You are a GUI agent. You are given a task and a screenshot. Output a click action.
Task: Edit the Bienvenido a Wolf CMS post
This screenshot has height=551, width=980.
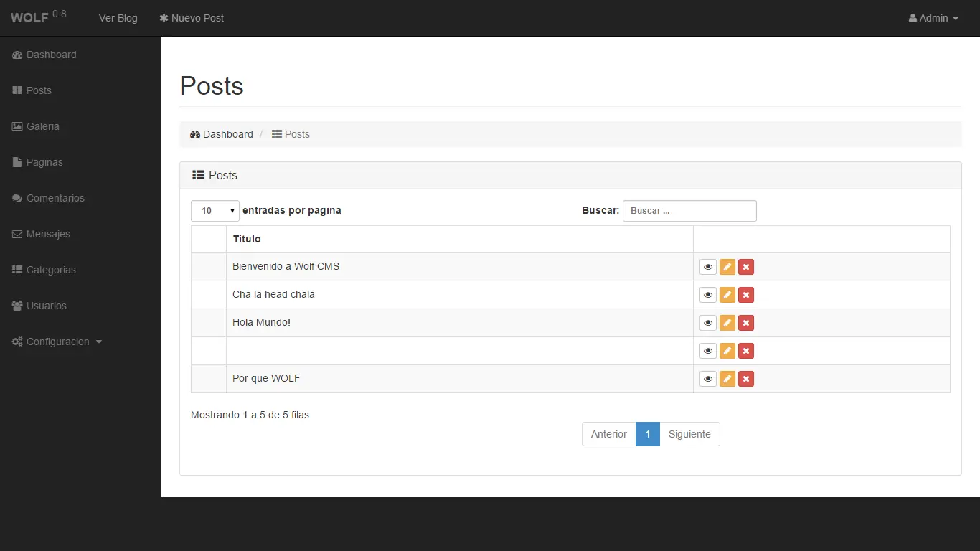727,267
